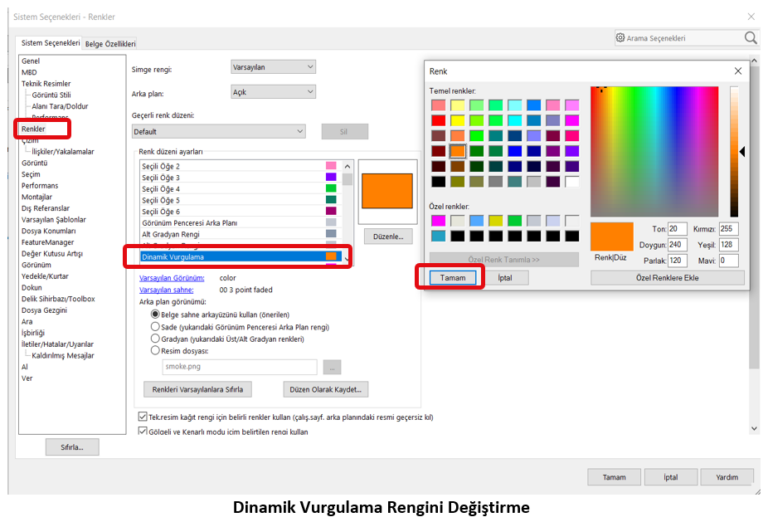Choose the black basic color swatch
Viewport: 768px width, 522px height.
[x=438, y=182]
